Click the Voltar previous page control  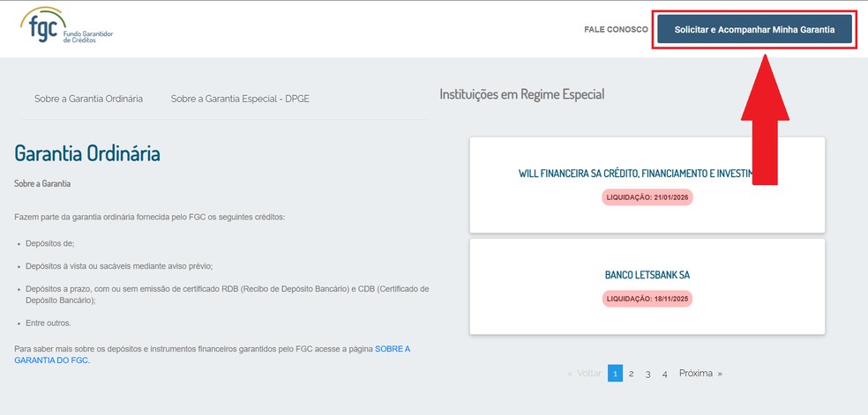[x=585, y=374]
